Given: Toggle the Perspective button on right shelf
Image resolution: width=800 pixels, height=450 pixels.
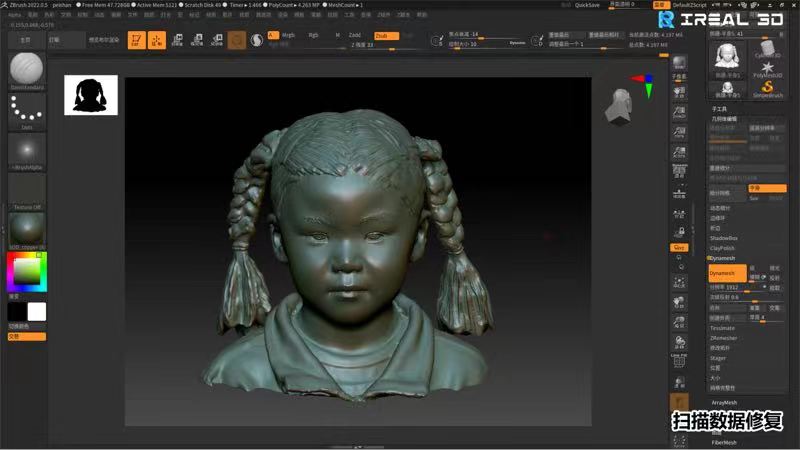Looking at the screenshot, I should click(679, 172).
